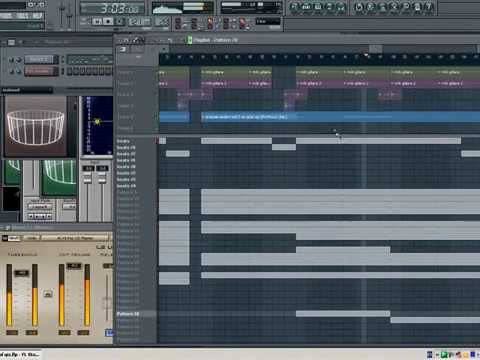Select the highlighted Pattern 28 name
Viewport: 480px width, 360px height.
pos(128,314)
